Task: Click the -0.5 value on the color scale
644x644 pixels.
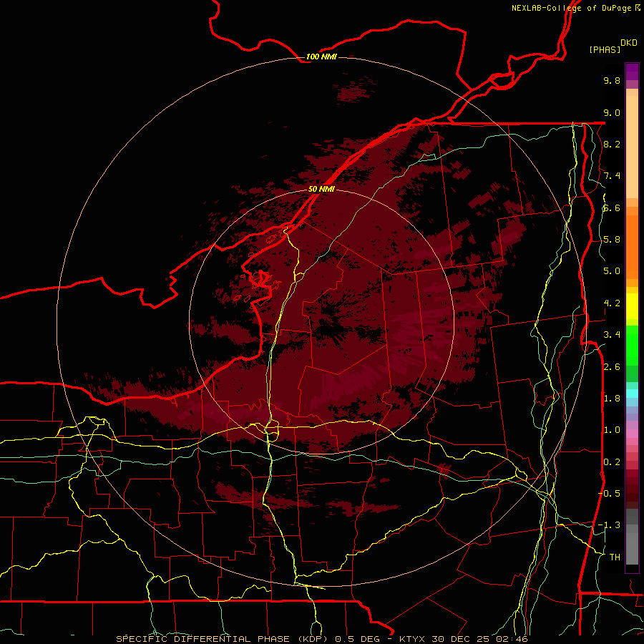Action: [609, 494]
